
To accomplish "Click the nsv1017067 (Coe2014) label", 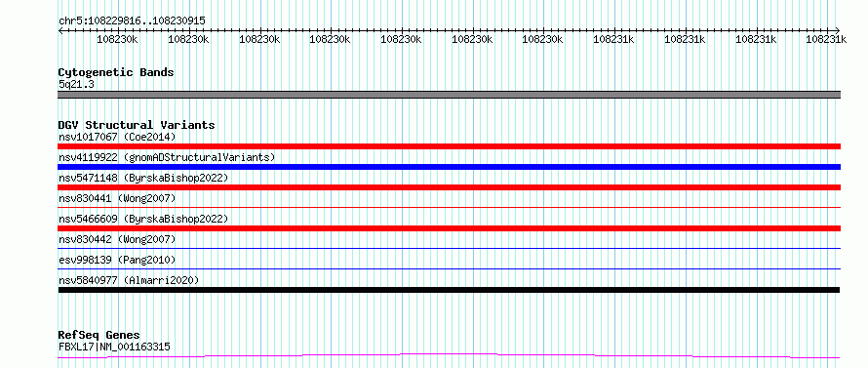I will point(117,137).
